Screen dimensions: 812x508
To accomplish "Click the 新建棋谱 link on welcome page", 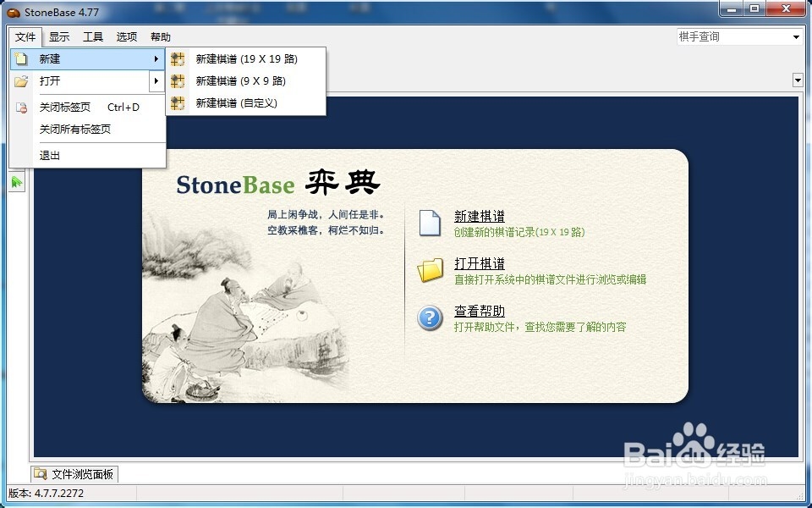I will 480,216.
